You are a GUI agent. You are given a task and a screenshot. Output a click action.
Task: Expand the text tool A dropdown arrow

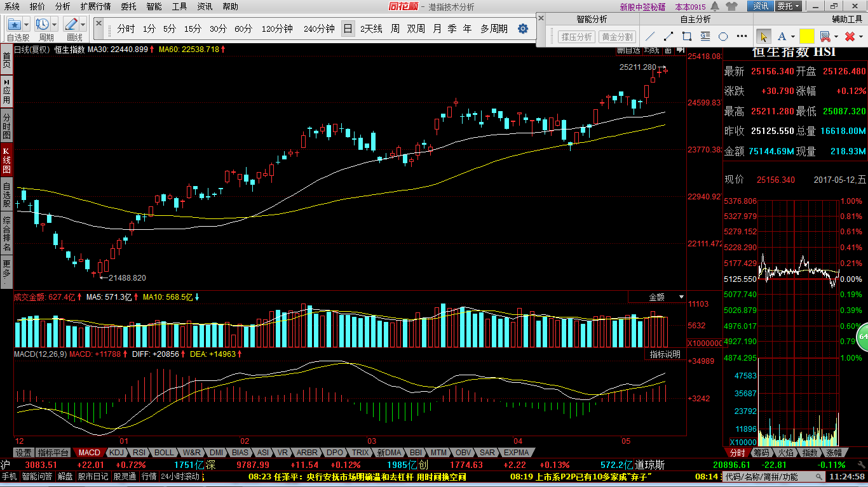792,37
